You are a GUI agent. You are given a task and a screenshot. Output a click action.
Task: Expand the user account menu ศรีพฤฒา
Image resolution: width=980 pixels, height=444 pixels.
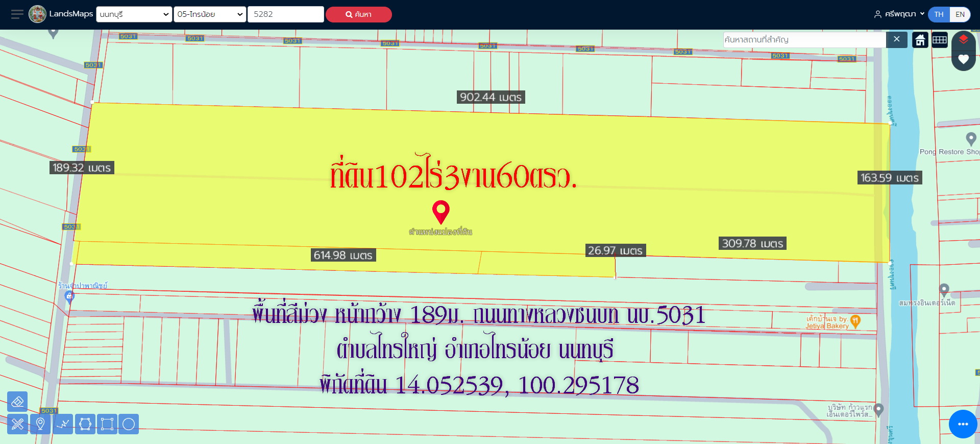pyautogui.click(x=899, y=14)
